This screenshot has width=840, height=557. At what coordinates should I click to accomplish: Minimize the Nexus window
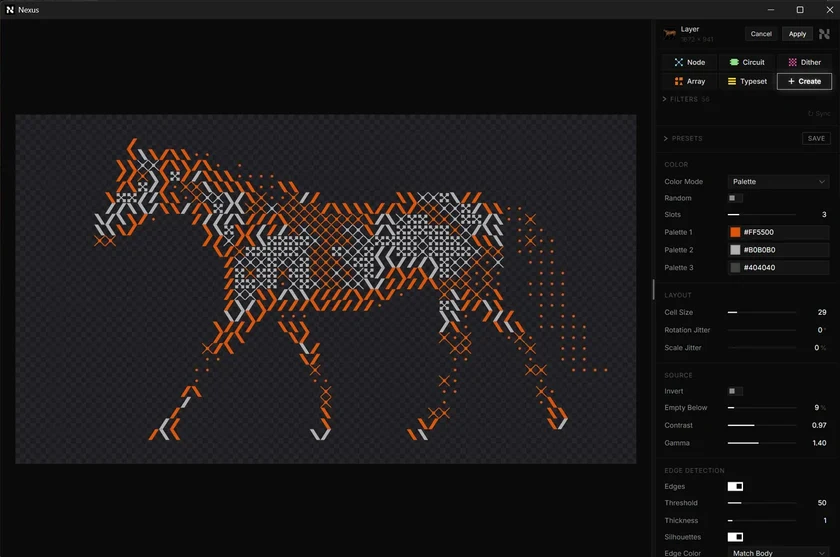pos(770,10)
